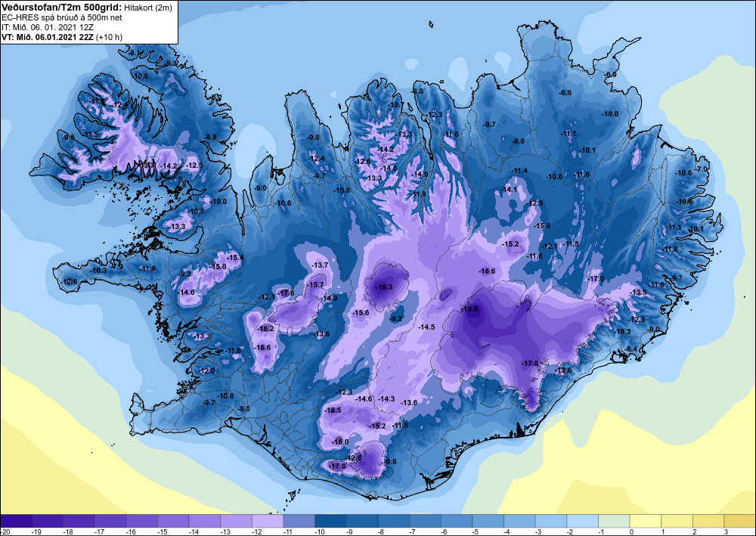Click the "-19.3" temperature value on the map
Viewport: 756px width, 536px height.
point(384,287)
